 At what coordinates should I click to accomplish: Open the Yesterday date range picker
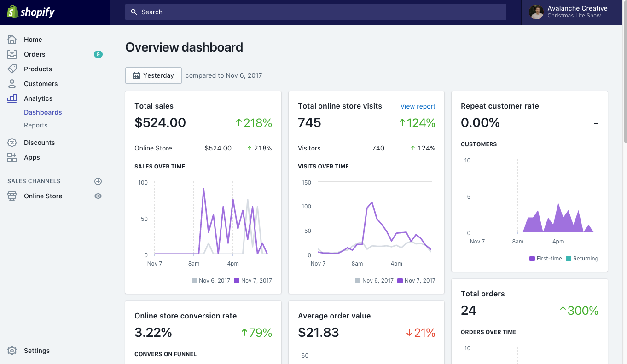point(153,75)
